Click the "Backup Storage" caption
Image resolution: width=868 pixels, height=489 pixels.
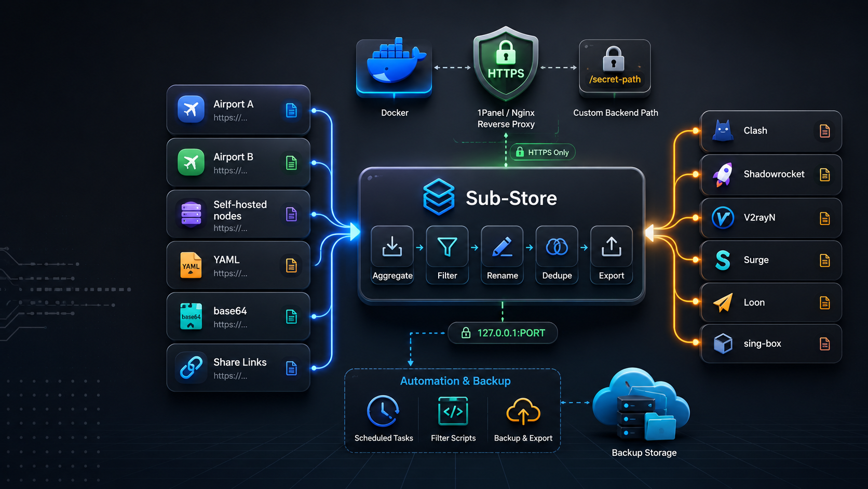[644, 453]
